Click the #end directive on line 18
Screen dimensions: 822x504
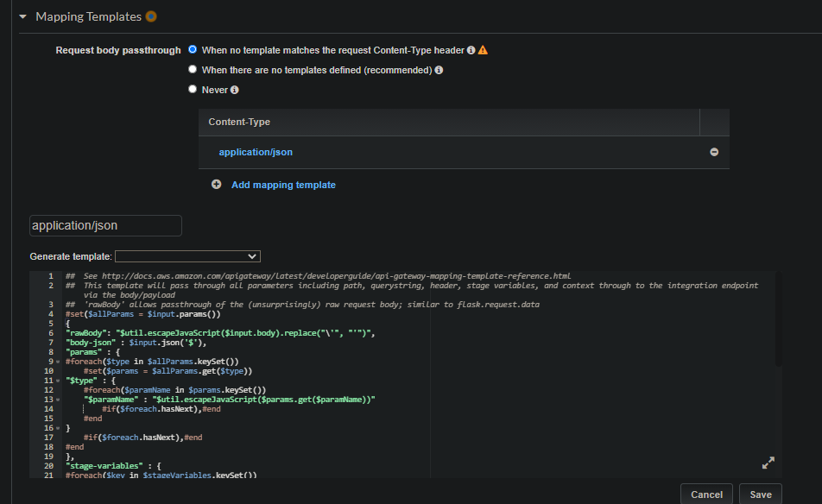coord(74,447)
